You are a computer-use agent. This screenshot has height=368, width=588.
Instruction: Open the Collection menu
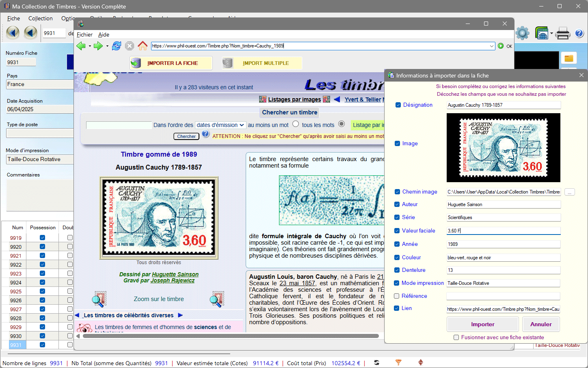pyautogui.click(x=40, y=19)
